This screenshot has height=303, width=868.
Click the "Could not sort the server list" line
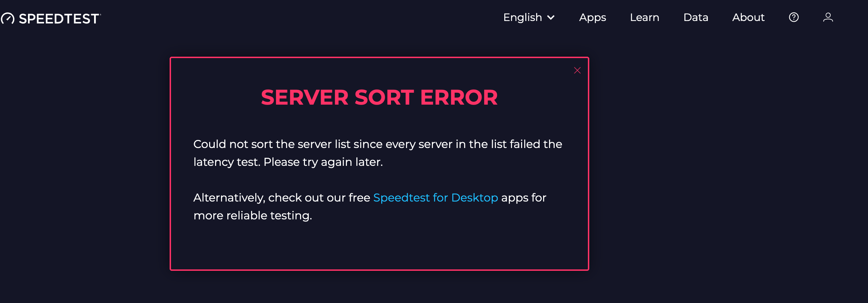pyautogui.click(x=378, y=144)
